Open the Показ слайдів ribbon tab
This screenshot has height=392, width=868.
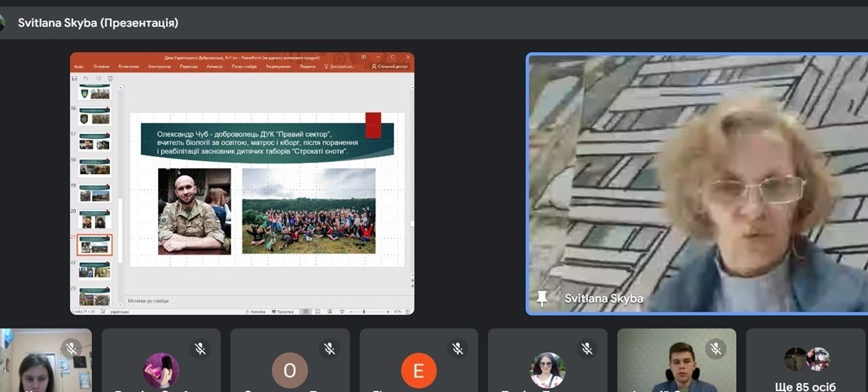[x=244, y=67]
